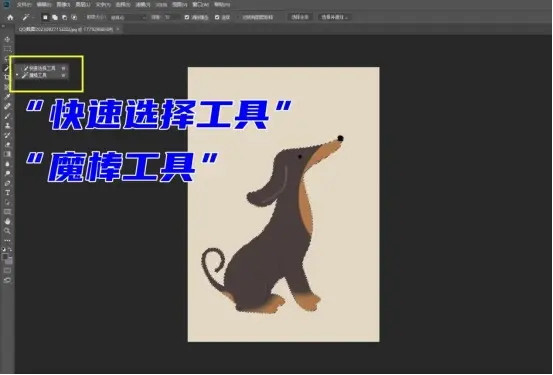Open the Help menu
Image resolution: width=553 pixels, height=375 pixels.
click(222, 5)
